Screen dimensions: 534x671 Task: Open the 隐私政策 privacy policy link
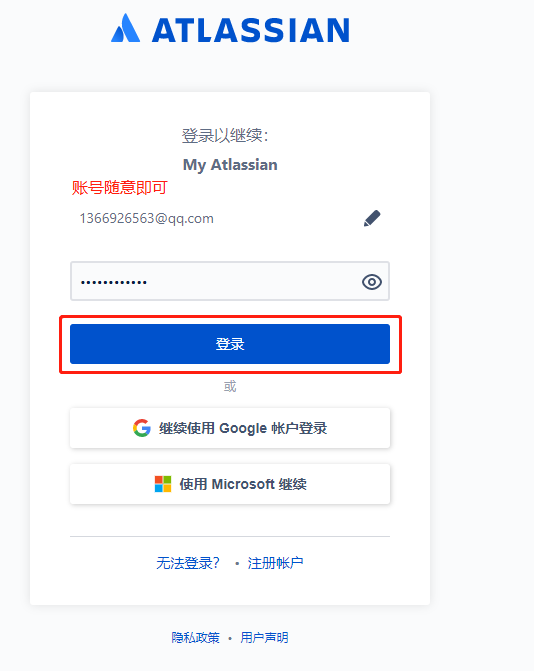(x=196, y=638)
